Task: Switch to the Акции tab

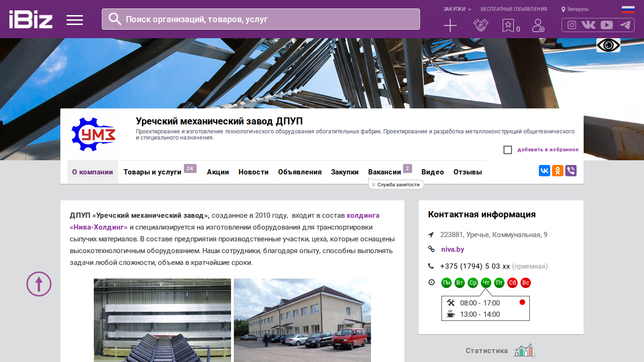Action: click(218, 172)
